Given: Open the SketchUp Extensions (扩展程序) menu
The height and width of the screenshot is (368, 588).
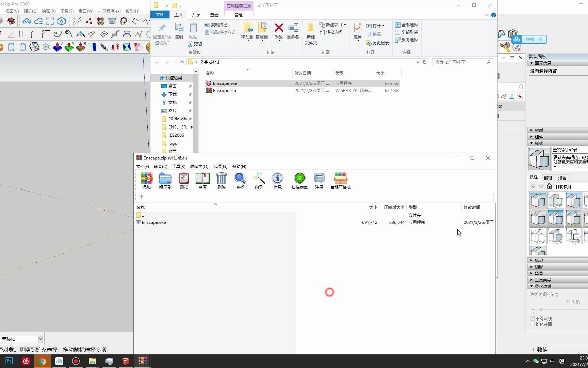Looking at the screenshot, I should (x=109, y=11).
